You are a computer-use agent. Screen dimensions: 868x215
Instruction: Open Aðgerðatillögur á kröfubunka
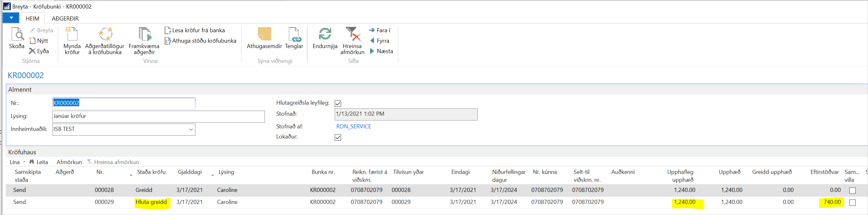(x=105, y=35)
